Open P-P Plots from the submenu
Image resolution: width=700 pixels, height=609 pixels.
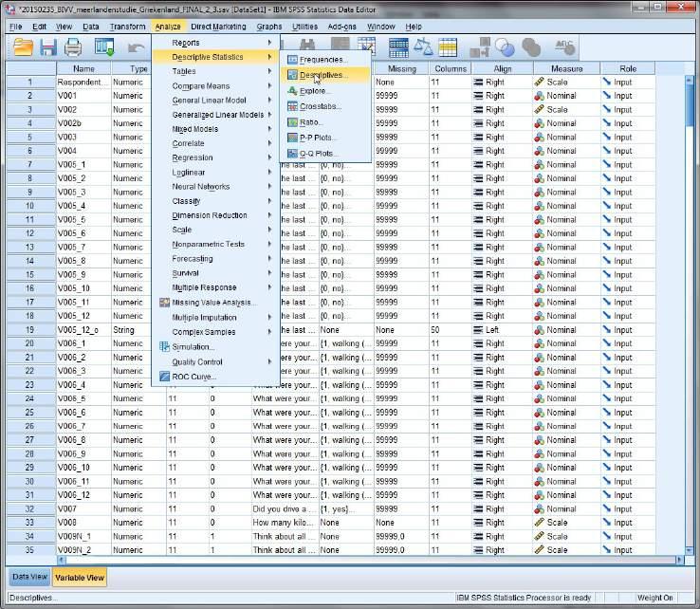(326, 138)
